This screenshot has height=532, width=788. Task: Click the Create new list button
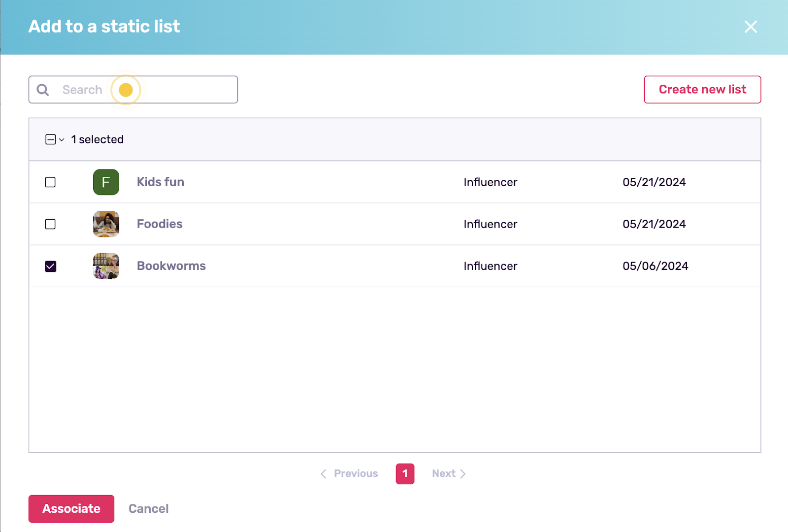pyautogui.click(x=702, y=90)
